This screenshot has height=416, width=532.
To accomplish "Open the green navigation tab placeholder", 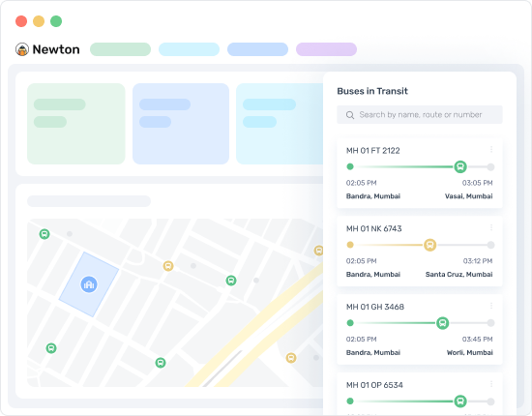I will [x=121, y=49].
